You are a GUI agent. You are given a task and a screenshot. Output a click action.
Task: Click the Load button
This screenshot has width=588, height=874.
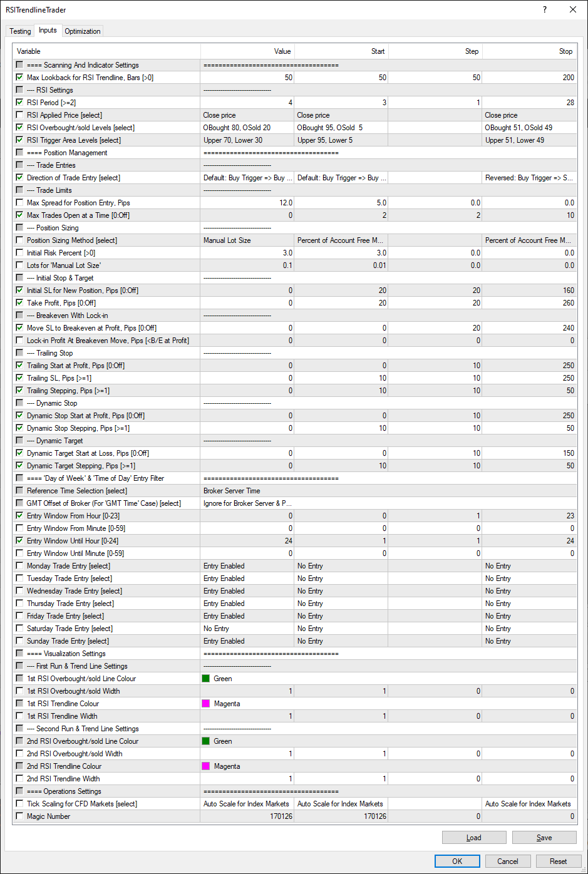[473, 838]
